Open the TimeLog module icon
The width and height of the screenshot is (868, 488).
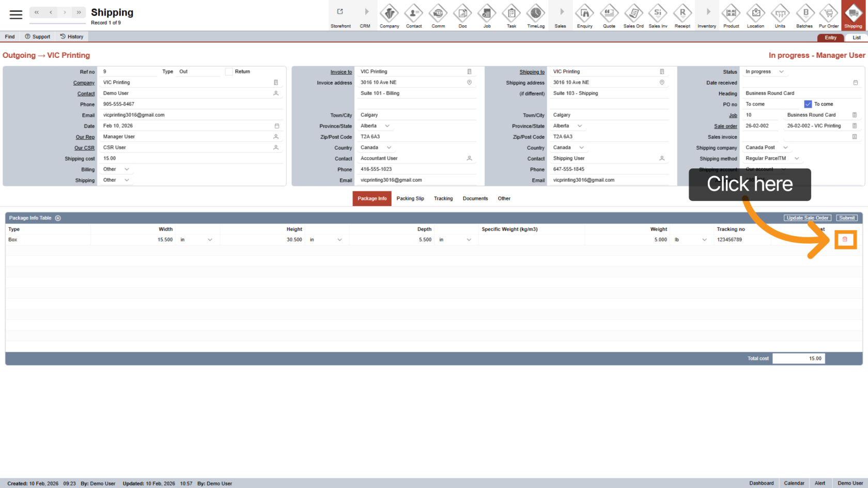(x=536, y=15)
